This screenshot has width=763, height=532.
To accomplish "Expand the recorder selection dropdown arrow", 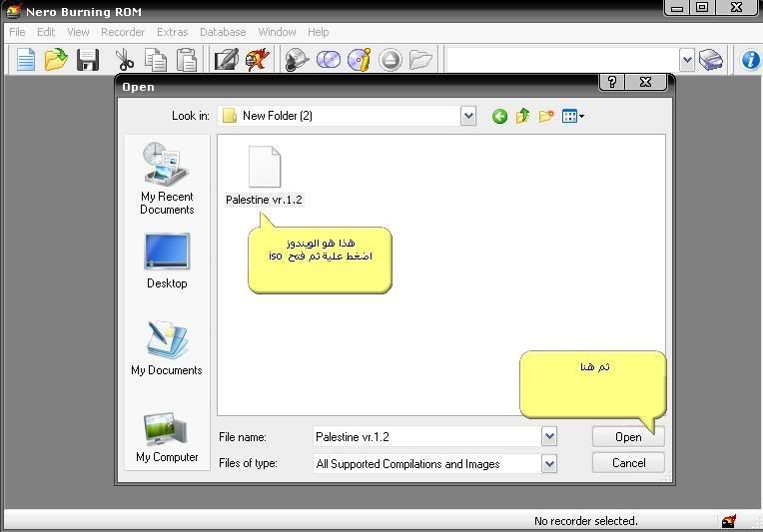I will click(687, 60).
